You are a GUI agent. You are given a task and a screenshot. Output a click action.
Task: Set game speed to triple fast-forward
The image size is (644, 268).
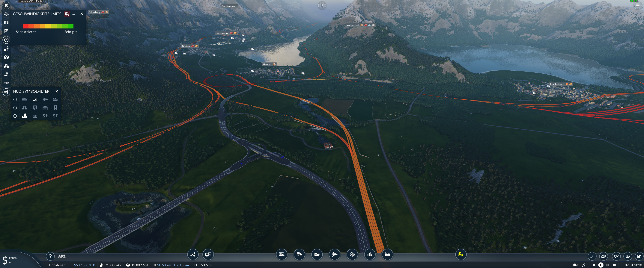pos(615,265)
